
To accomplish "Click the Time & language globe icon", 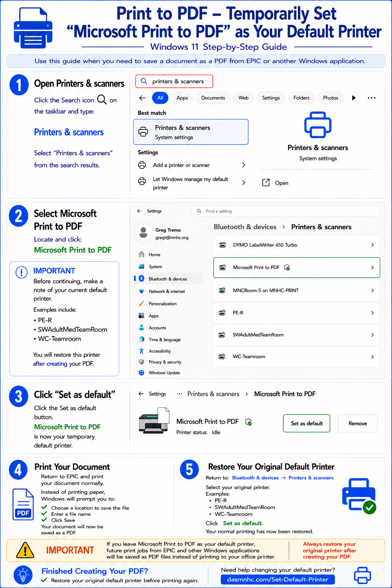I will [141, 340].
